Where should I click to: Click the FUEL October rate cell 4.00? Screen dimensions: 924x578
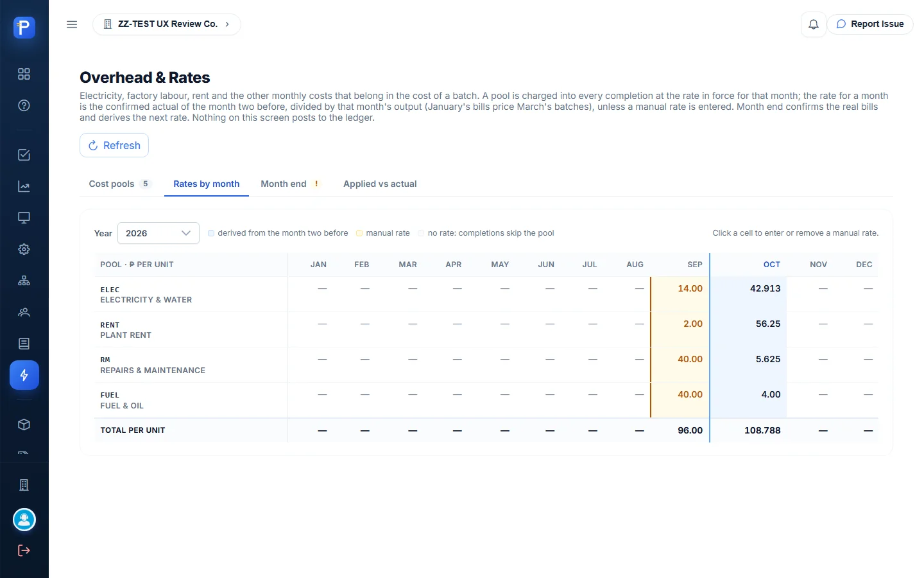(x=748, y=400)
